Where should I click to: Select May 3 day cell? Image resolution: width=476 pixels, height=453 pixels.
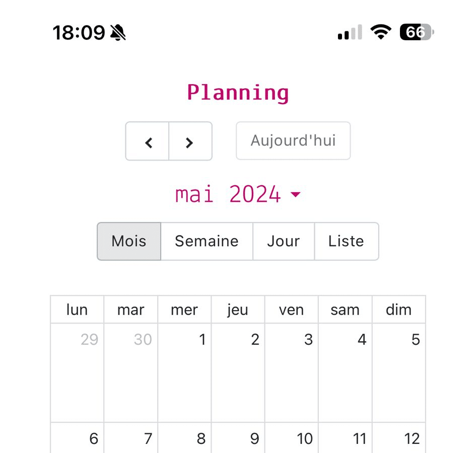tap(291, 371)
